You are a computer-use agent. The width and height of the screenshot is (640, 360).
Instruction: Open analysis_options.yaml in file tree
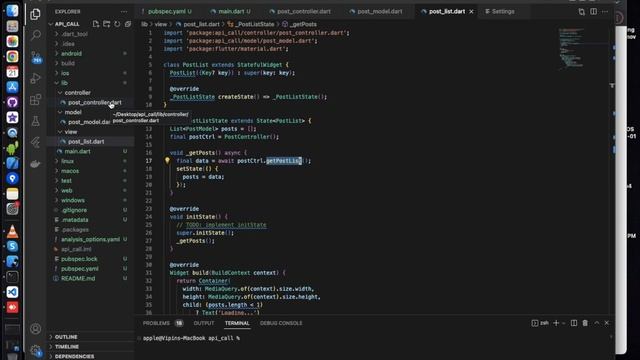point(91,239)
